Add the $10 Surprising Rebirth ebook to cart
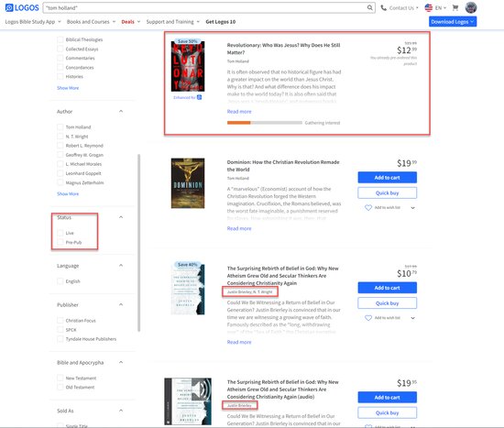 387,288
